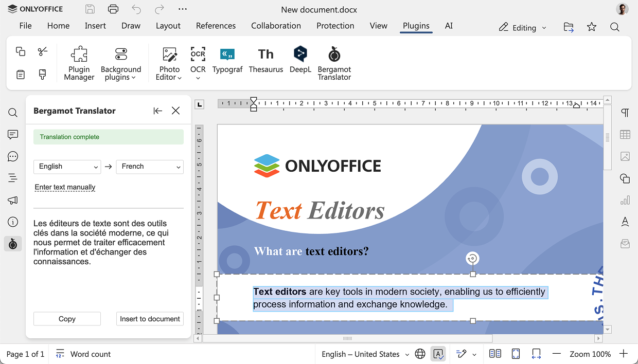Click the Copy icon in the ribbon
This screenshot has height=364, width=638.
tap(21, 51)
